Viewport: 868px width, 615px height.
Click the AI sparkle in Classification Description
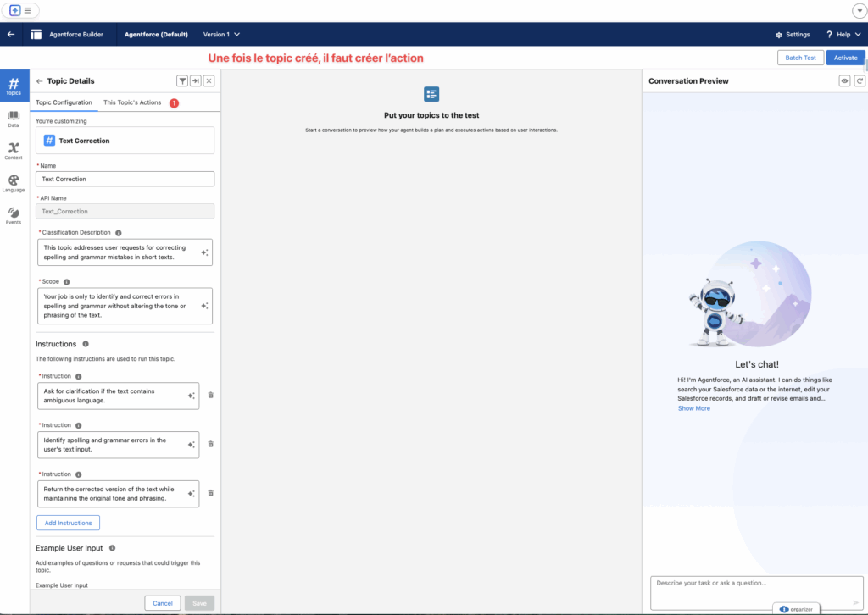coord(204,252)
